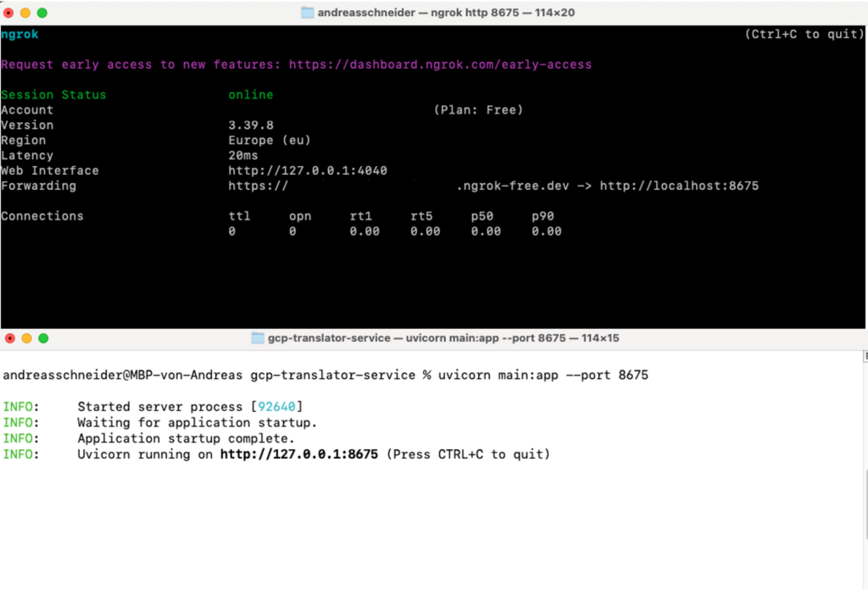Click the folder icon in the gcp-translator-service window title
The width and height of the screenshot is (868, 590).
(x=258, y=337)
